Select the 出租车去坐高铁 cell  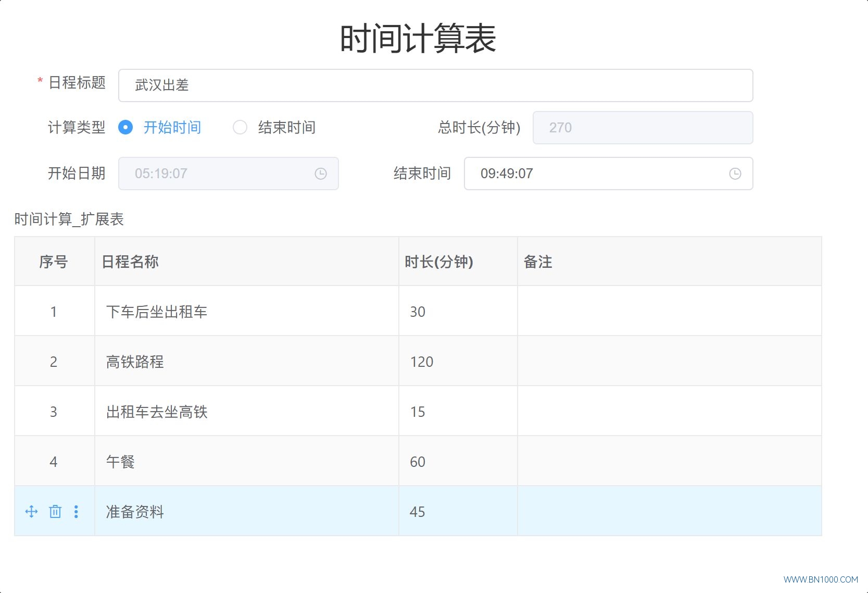247,411
